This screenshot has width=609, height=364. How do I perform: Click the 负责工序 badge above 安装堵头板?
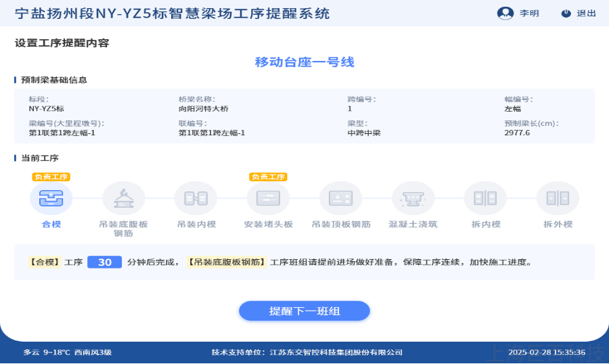[x=268, y=177]
